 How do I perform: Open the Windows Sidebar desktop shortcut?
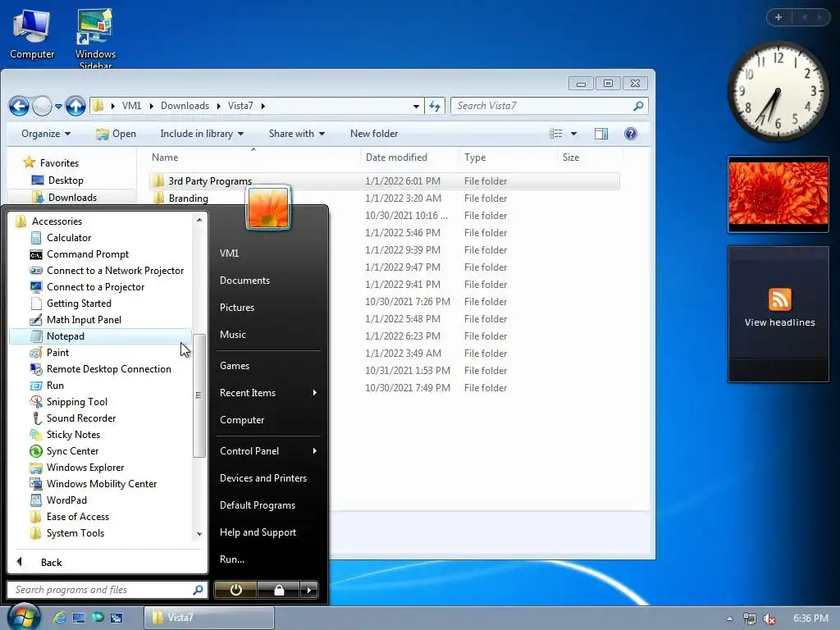click(95, 38)
